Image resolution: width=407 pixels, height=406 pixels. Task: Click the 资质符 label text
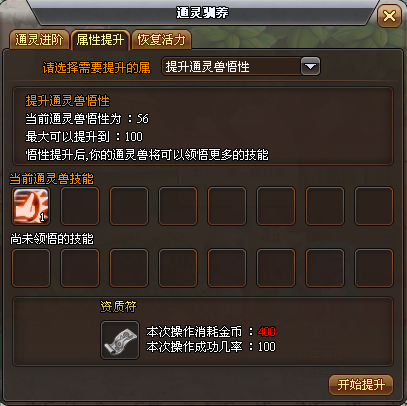coord(118,306)
